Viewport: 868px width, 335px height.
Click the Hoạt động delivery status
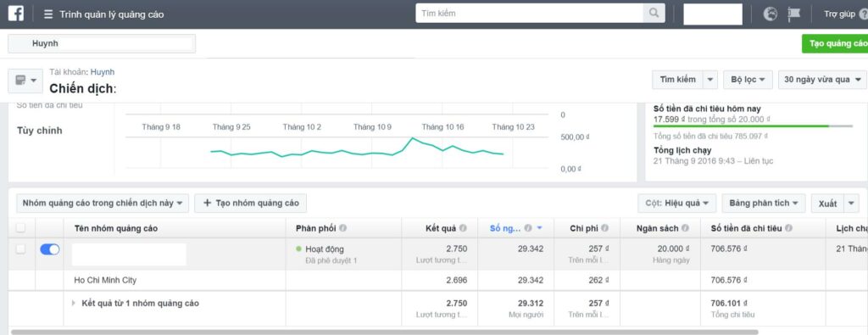(324, 249)
